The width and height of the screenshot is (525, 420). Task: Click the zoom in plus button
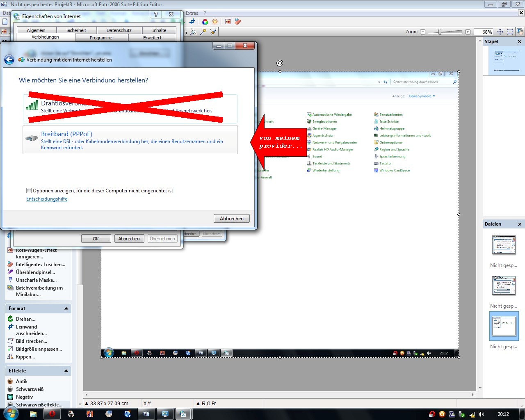(x=468, y=32)
